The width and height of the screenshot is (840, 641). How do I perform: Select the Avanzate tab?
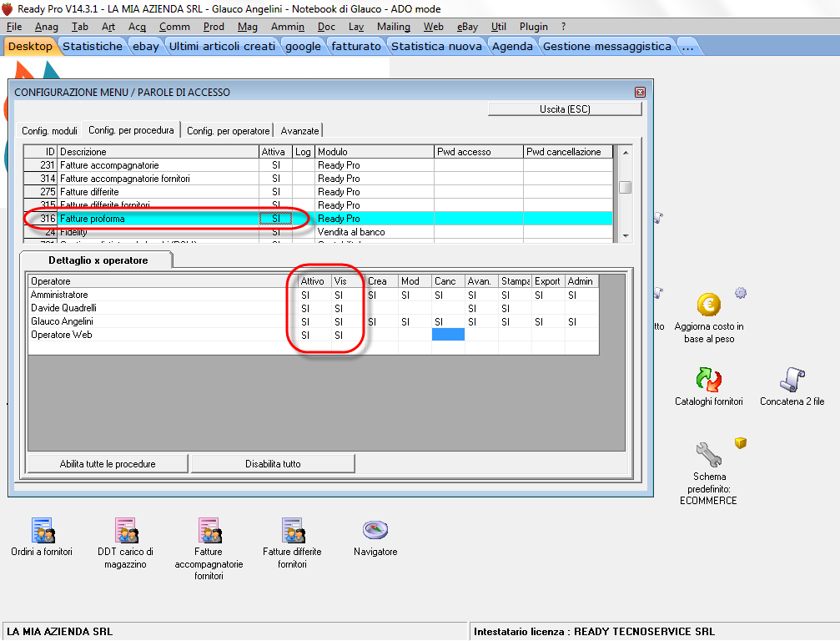[299, 131]
